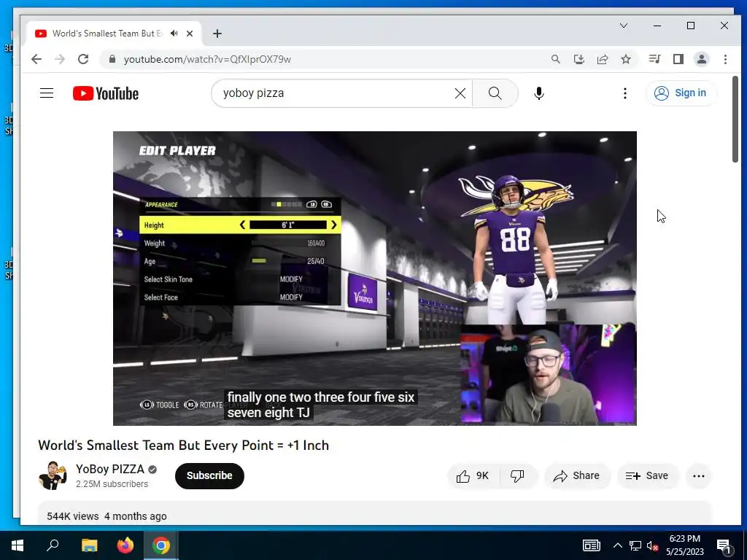
Task: Open Windows taskbar search
Action: click(x=53, y=545)
